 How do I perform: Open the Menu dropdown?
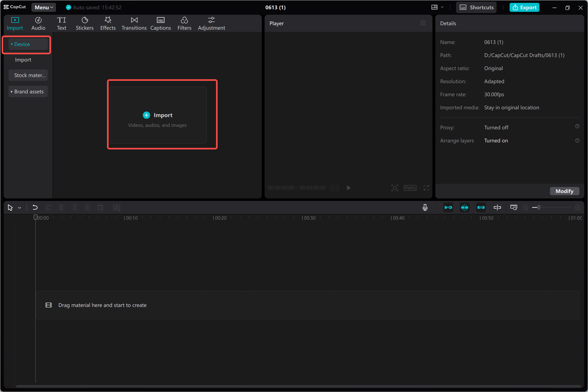tap(43, 7)
